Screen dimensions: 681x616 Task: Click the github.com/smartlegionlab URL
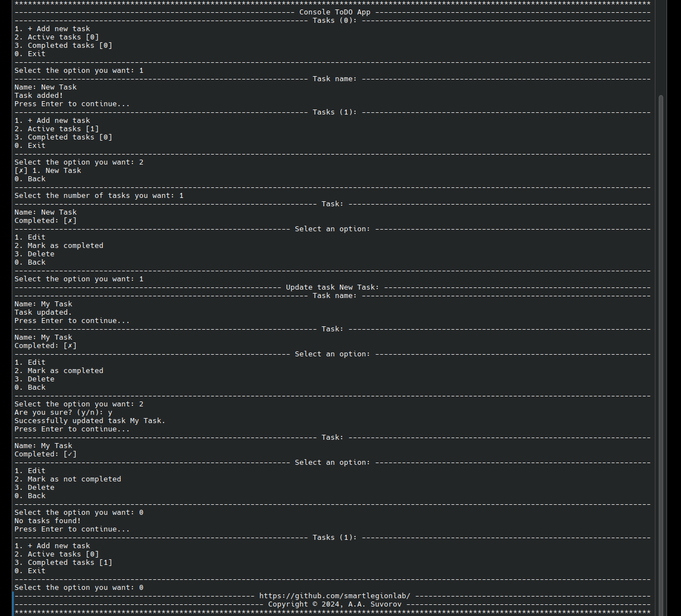coord(335,596)
